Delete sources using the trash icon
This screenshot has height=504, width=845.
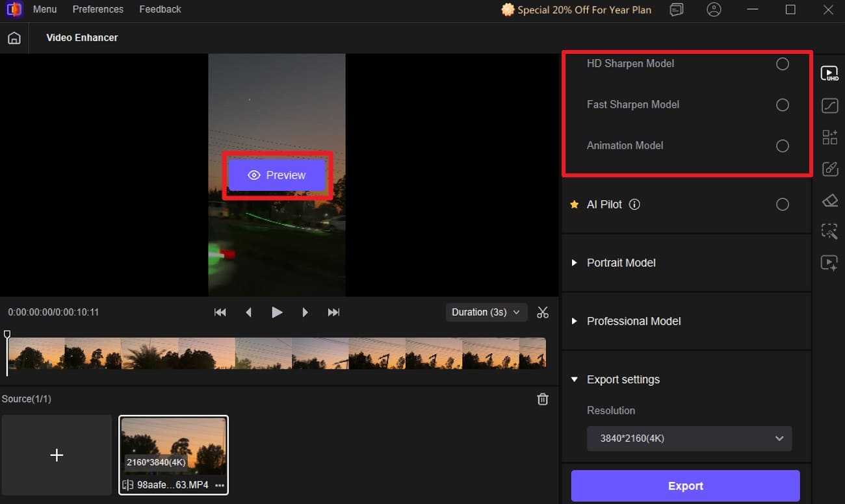click(543, 399)
